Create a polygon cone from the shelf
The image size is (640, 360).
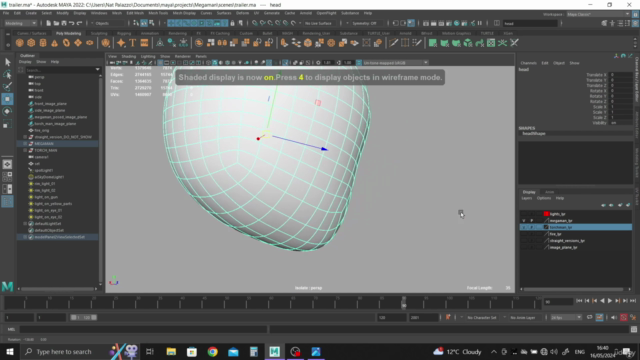click(x=54, y=43)
